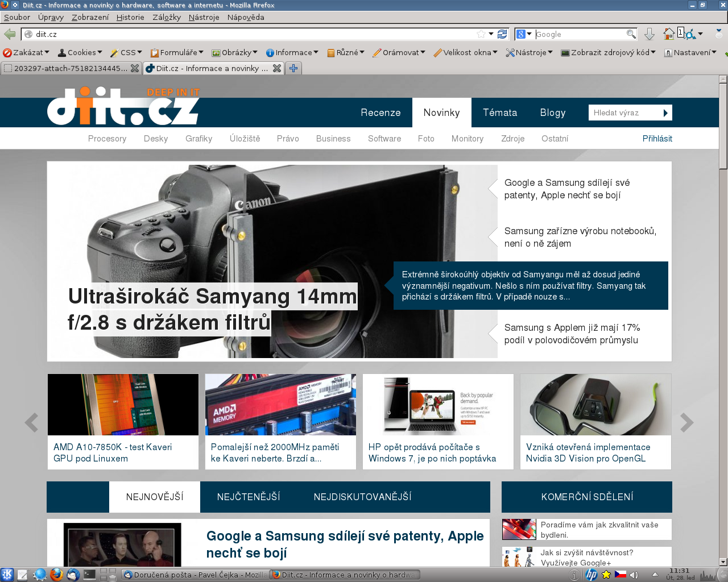Click the HP tray icon

coord(591,575)
